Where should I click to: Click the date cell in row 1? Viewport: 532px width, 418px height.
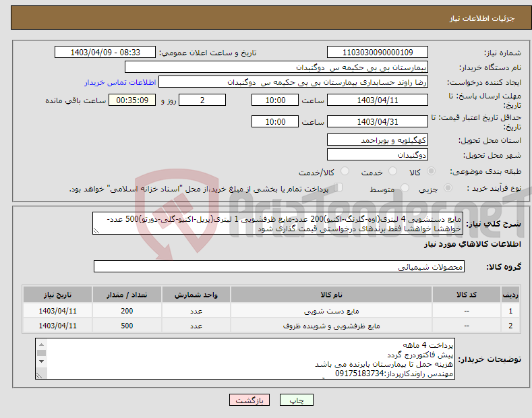click(58, 311)
